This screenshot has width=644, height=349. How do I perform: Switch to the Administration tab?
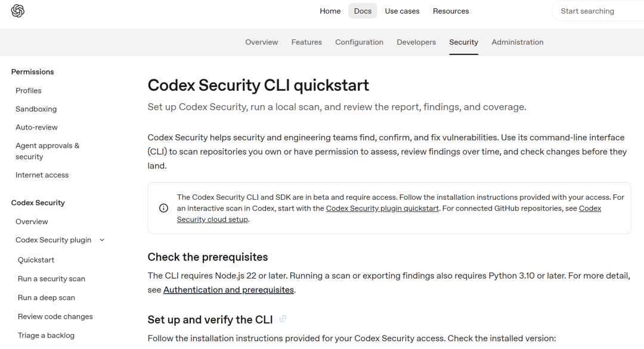pyautogui.click(x=517, y=42)
